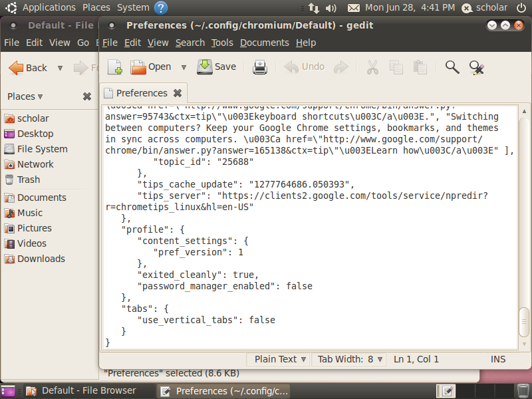This screenshot has height=399, width=532.
Task: Click the Ln 1, Col 1 indicator
Action: 416,359
